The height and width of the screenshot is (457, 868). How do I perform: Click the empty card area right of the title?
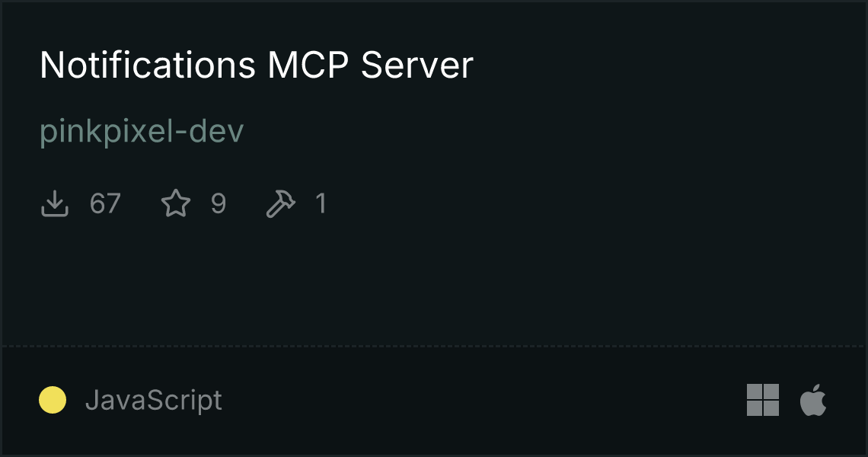664,65
